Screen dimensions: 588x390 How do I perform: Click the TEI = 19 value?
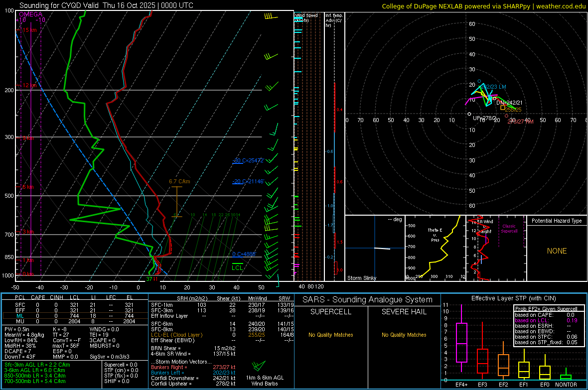pos(99,335)
